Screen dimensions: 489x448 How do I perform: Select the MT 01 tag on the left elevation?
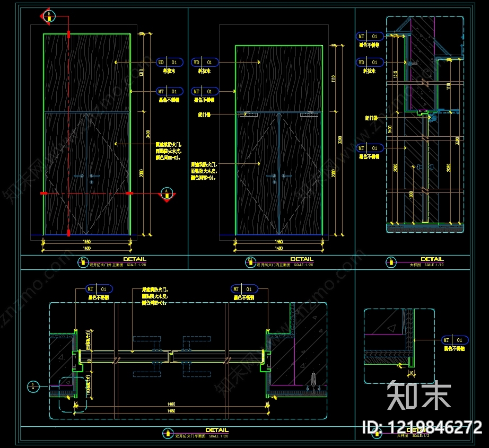169,91
